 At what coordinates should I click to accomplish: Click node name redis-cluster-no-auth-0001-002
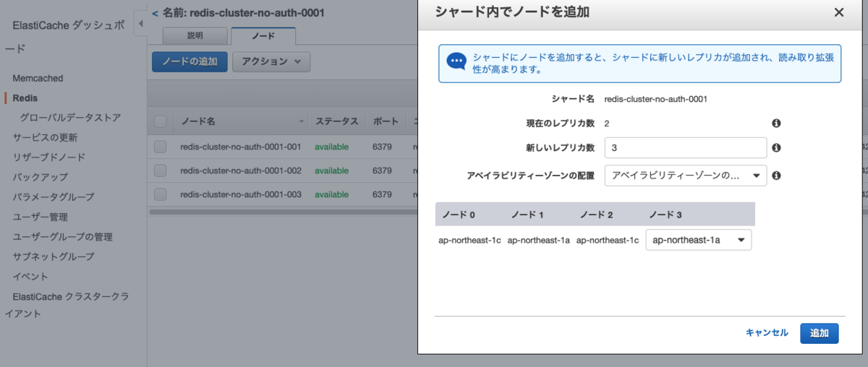240,170
